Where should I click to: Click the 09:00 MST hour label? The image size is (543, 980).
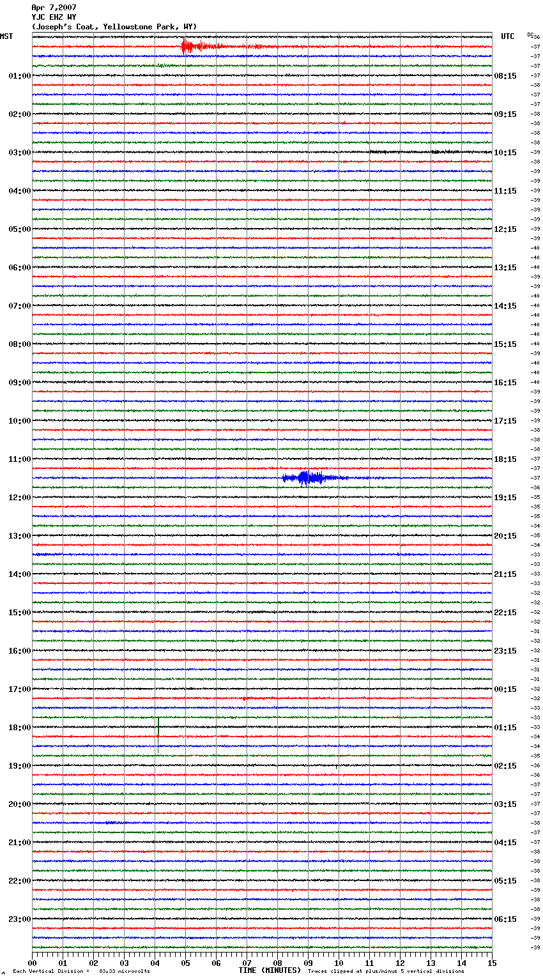20,383
